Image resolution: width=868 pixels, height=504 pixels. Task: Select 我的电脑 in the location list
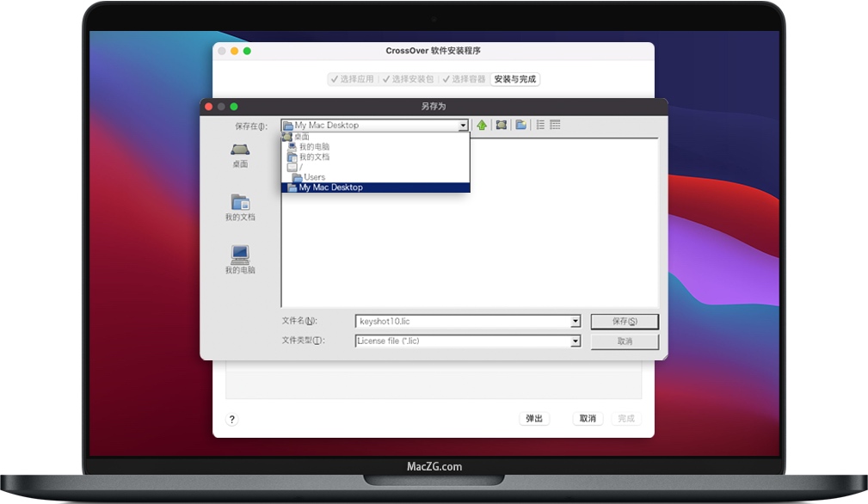(314, 147)
